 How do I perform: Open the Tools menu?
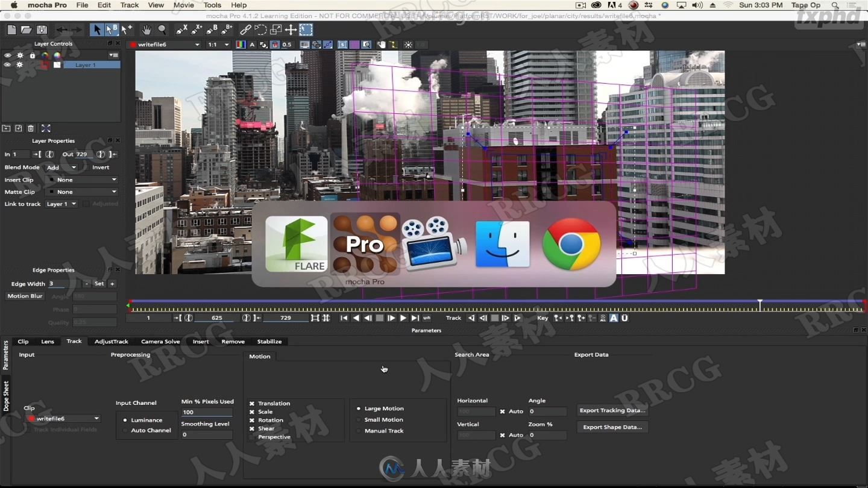click(212, 5)
